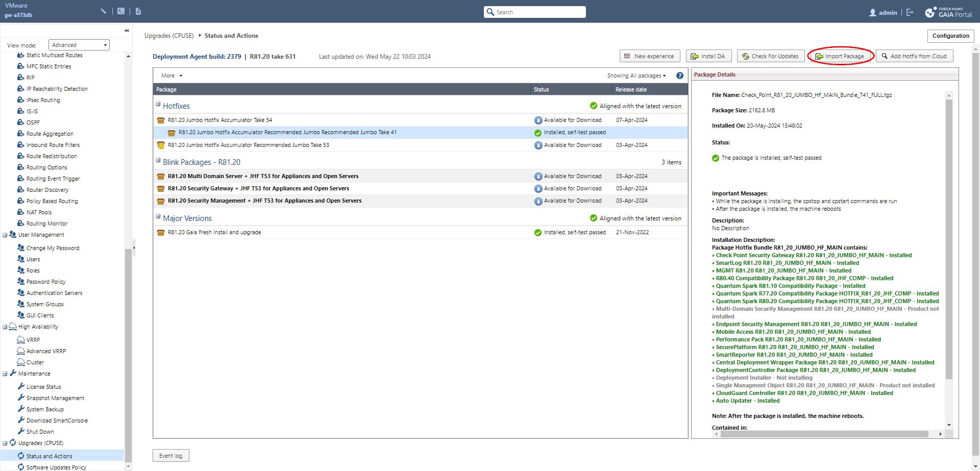Collapse the Hotfixes package group
Screen dimensions: 980x471
pyautogui.click(x=158, y=104)
